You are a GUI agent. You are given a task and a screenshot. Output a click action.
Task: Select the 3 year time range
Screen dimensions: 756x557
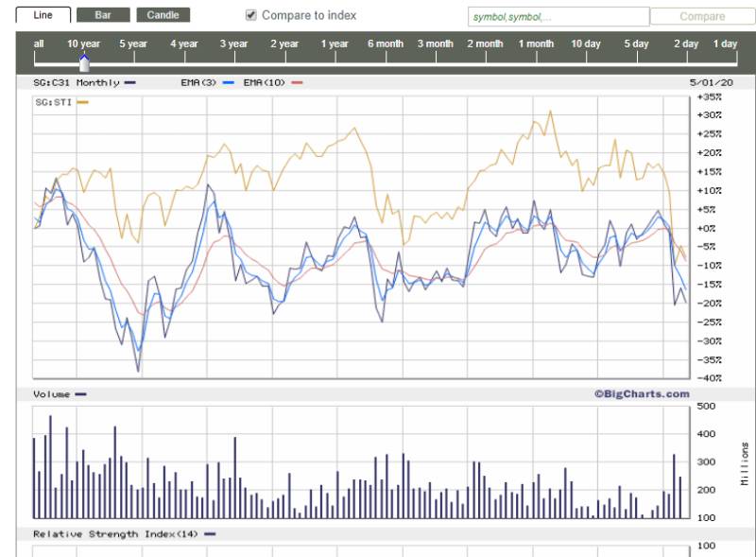[233, 44]
